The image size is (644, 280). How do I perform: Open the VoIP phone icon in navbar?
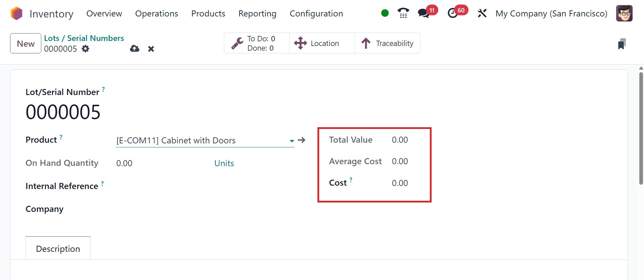pos(403,13)
